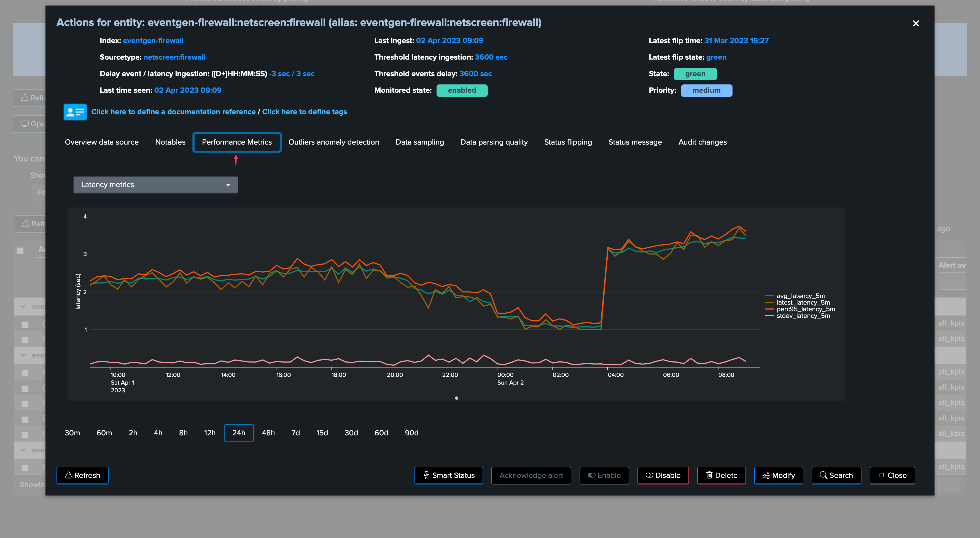Screen dimensions: 980x538
Task: Click the Modify button with sliders icon
Action: (778, 475)
